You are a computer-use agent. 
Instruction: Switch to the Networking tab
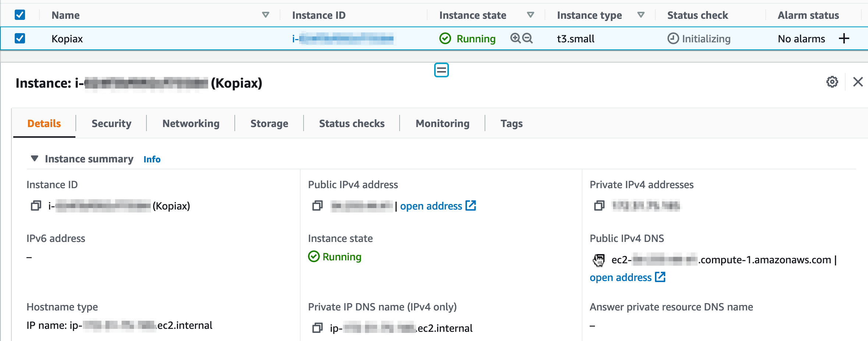coord(191,123)
